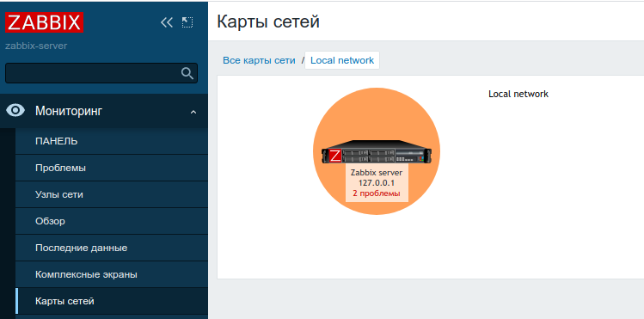This screenshot has width=644, height=319.
Task: Collapse Мониторинг section with chevron arrow
Action: (x=193, y=112)
